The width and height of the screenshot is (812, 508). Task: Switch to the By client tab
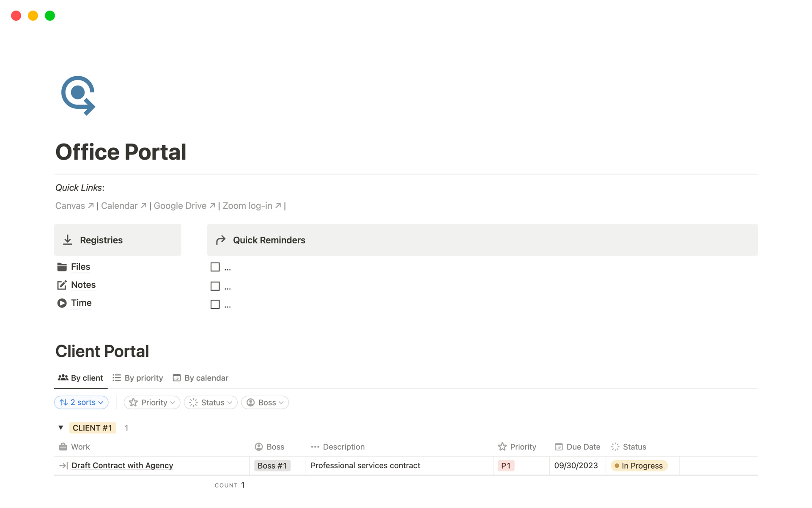click(x=81, y=378)
